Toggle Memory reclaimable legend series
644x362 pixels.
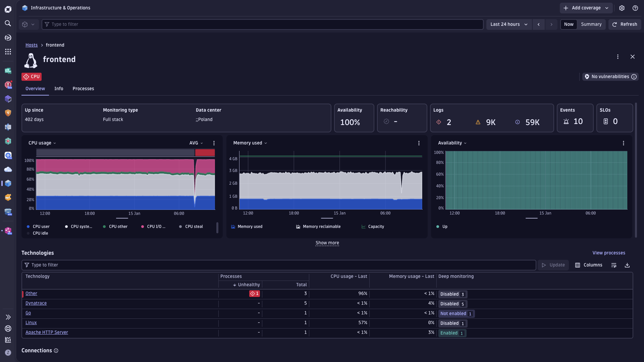click(321, 227)
